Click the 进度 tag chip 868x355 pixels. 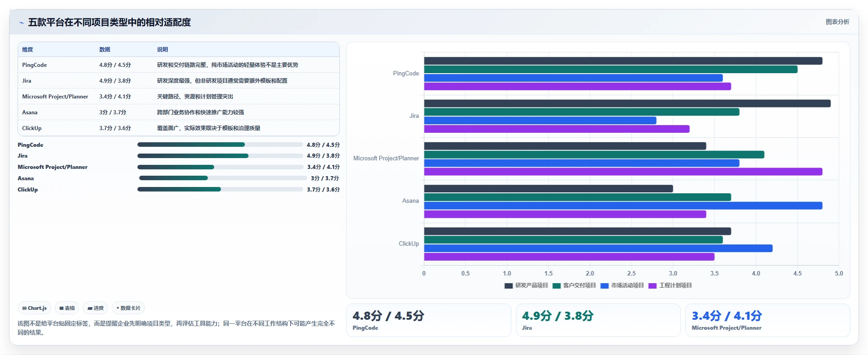(95, 308)
